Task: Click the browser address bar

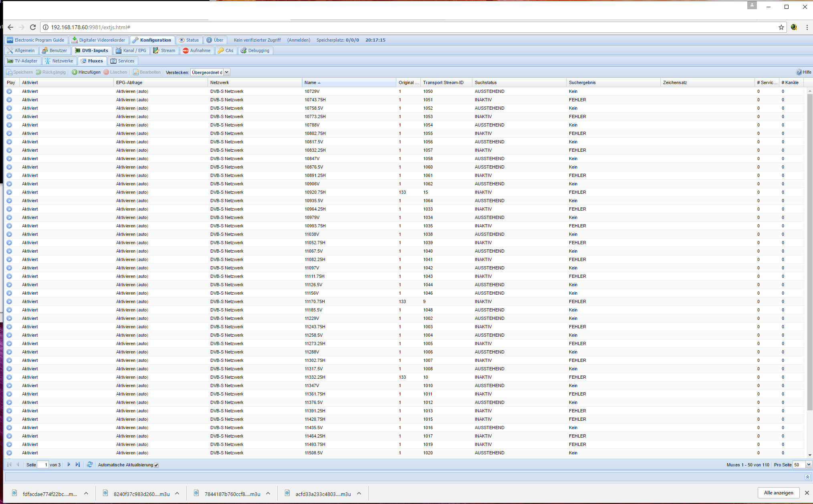Action: [413, 27]
